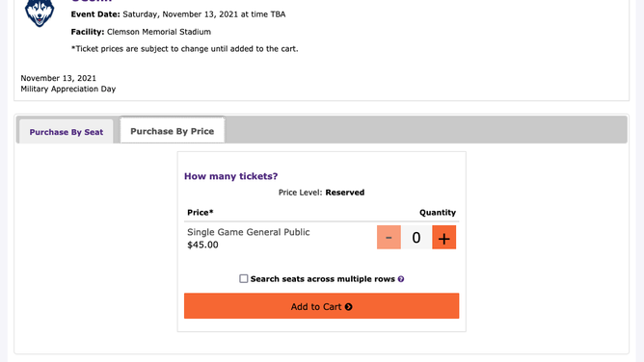Click the arrow icon inside Add to Cart

(x=349, y=307)
